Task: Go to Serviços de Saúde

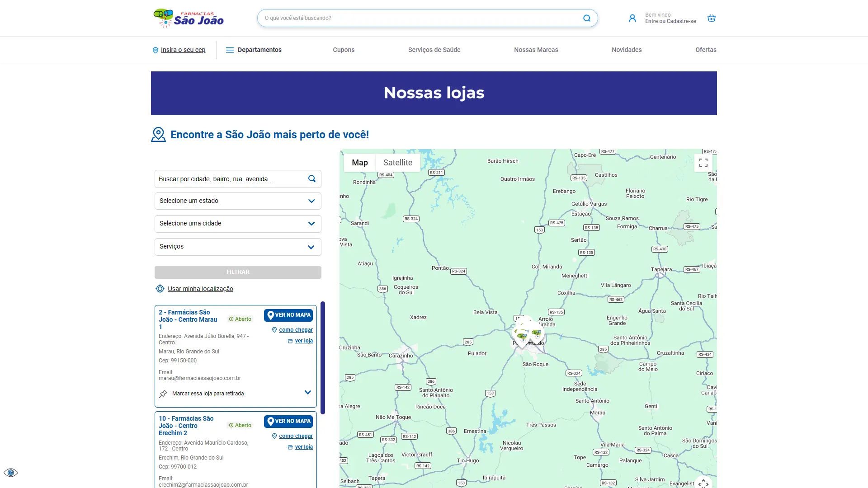Action: pos(434,50)
